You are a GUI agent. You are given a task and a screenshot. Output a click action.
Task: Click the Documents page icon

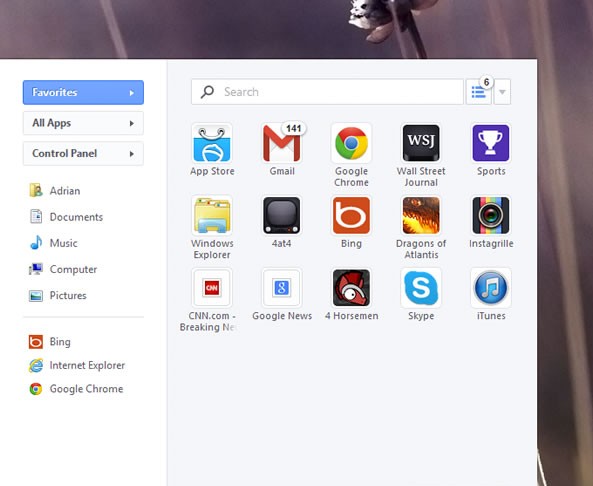(x=36, y=217)
